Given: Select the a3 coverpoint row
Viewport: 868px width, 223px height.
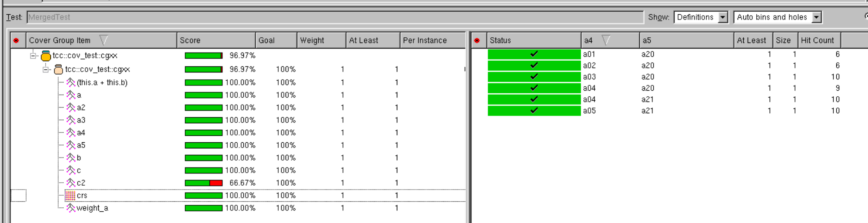Looking at the screenshot, I should point(238,120).
